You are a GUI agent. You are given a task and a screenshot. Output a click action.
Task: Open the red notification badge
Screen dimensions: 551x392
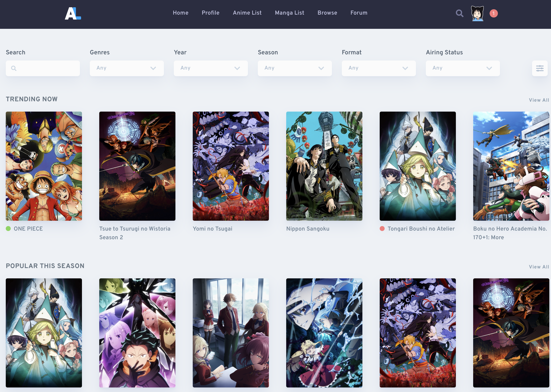click(494, 13)
